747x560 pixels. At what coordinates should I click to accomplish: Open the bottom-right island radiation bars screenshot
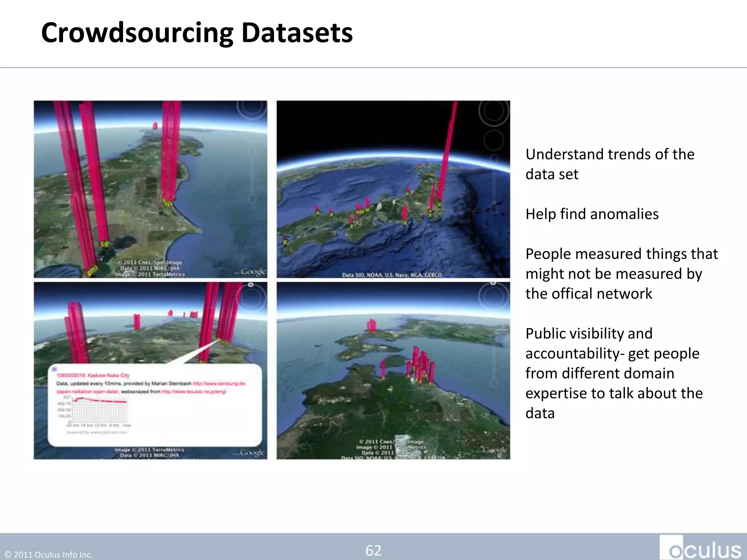tap(393, 370)
